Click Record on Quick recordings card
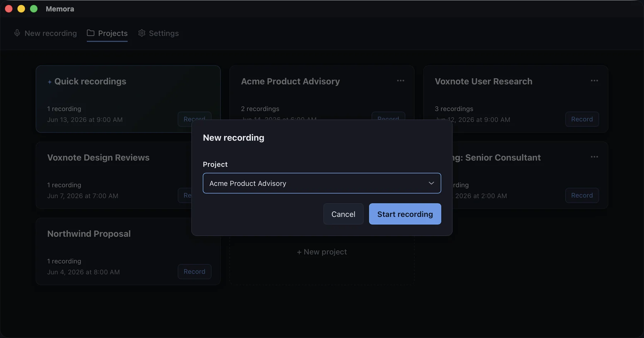Screen dimensions: 644x338 click(x=194, y=117)
